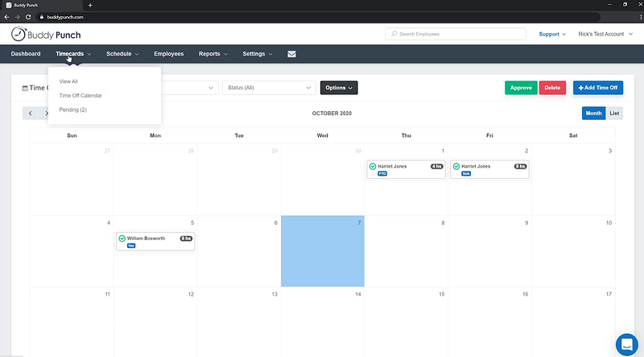Expand the Timecards menu
Screen dimensions: 644x357
point(73,54)
